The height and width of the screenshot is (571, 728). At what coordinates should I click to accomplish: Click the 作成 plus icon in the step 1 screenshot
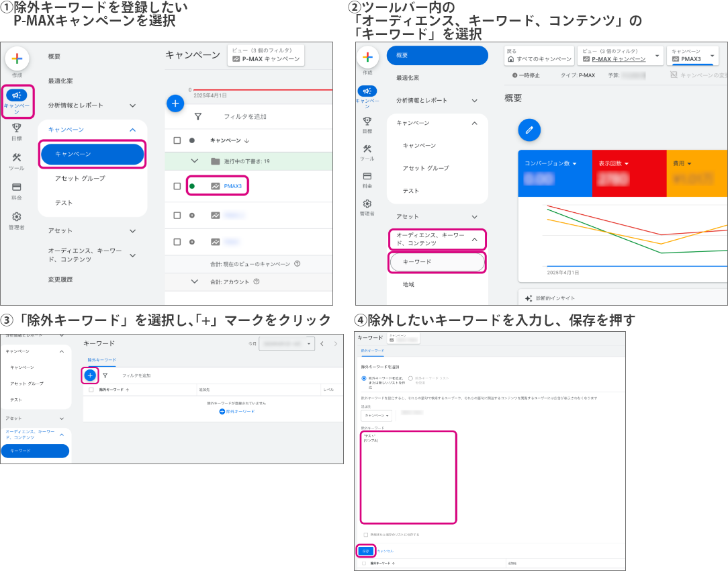(x=17, y=58)
